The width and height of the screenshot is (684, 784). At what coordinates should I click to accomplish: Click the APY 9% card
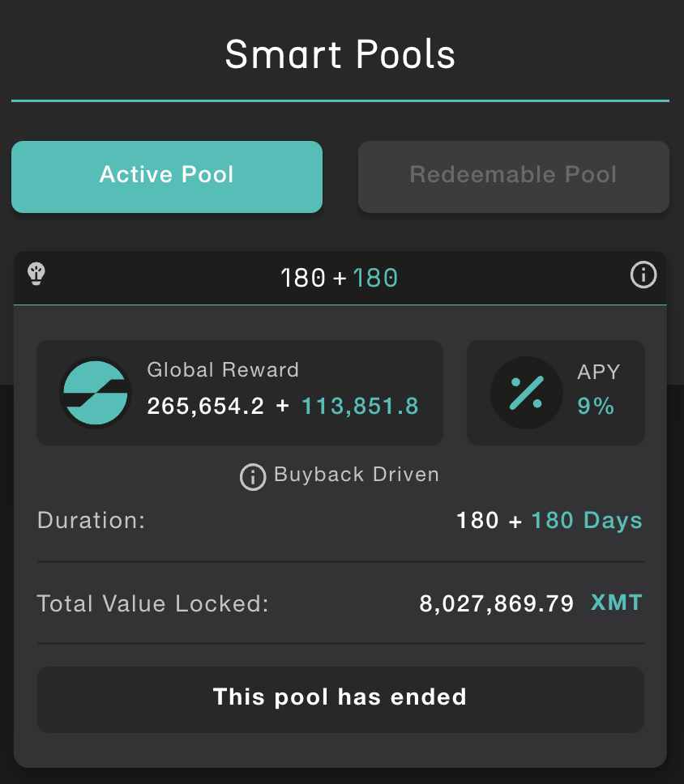pyautogui.click(x=555, y=393)
